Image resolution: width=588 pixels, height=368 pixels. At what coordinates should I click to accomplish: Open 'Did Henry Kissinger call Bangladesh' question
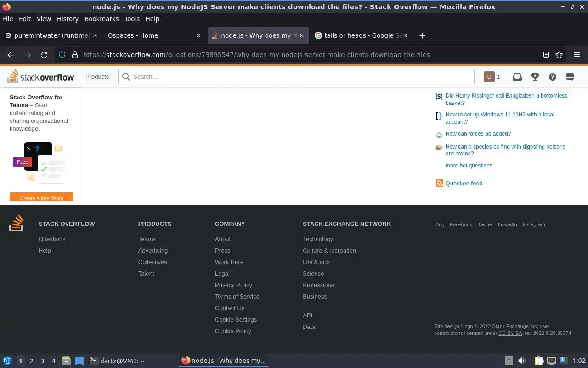(506, 99)
